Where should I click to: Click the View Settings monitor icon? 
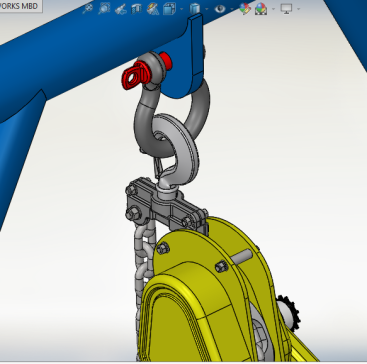click(286, 9)
